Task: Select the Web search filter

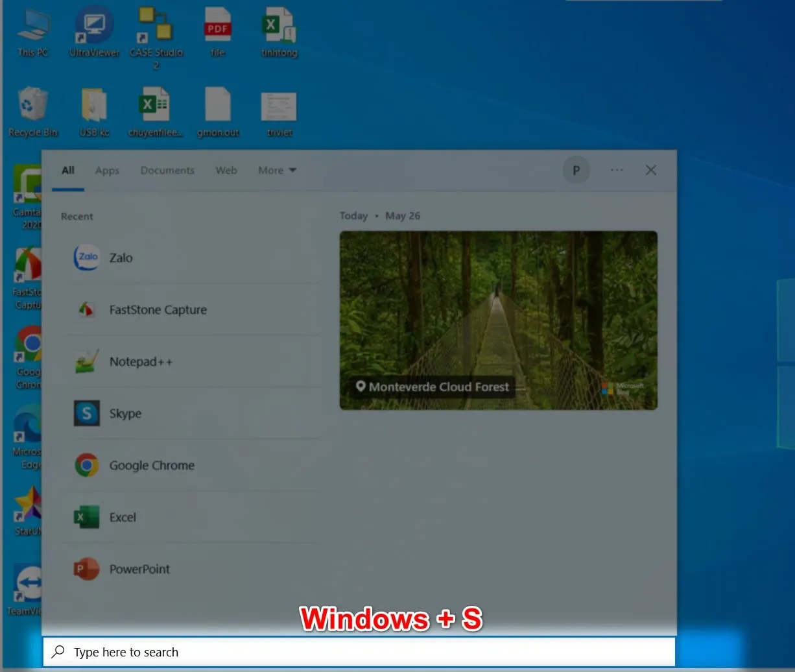Action: point(226,170)
